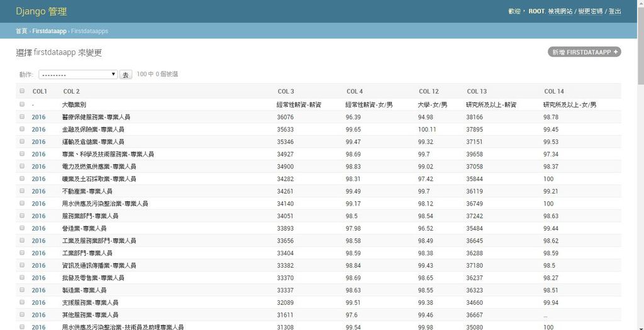
Task: Check the box for 製造業-專業人員 row
Action: [x=22, y=290]
